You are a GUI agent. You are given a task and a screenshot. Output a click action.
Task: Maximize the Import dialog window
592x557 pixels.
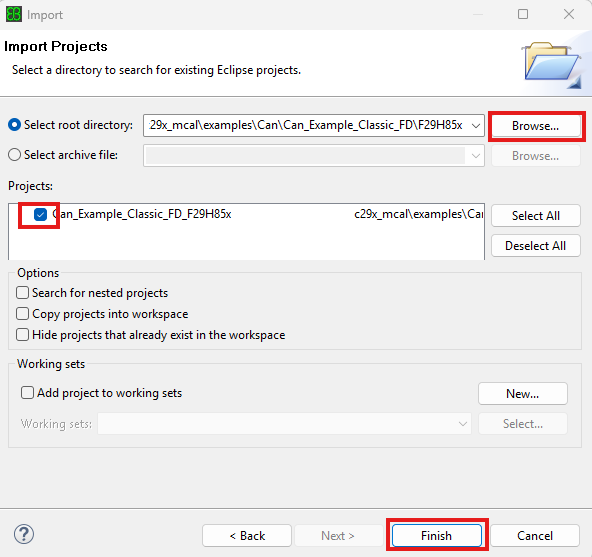[523, 14]
